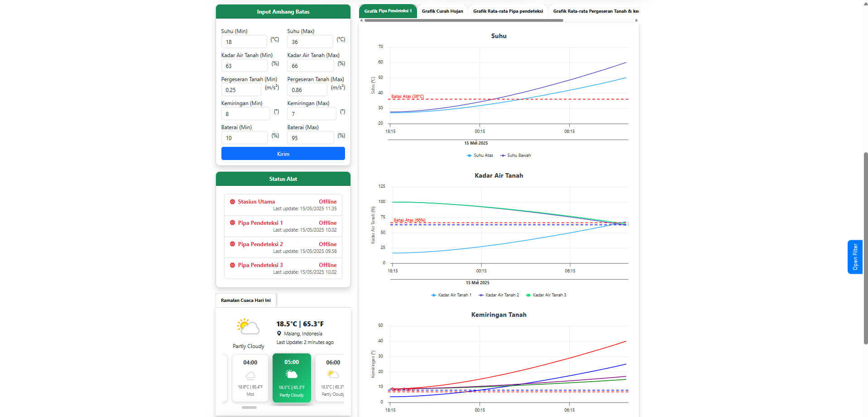The image size is (868, 417).
Task: Hide Kadar Air Tanah 3 series
Action: pyautogui.click(x=546, y=295)
